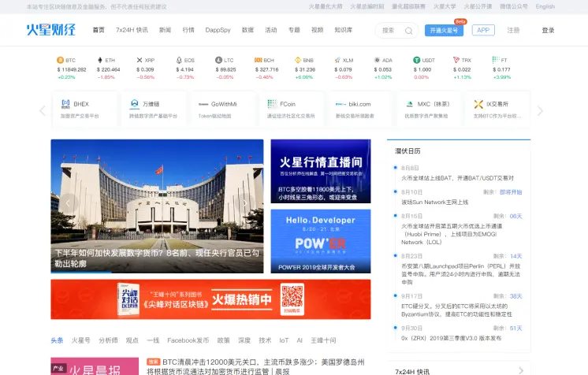Open the EOS coin price icon
The image size is (588, 375).
(179, 60)
